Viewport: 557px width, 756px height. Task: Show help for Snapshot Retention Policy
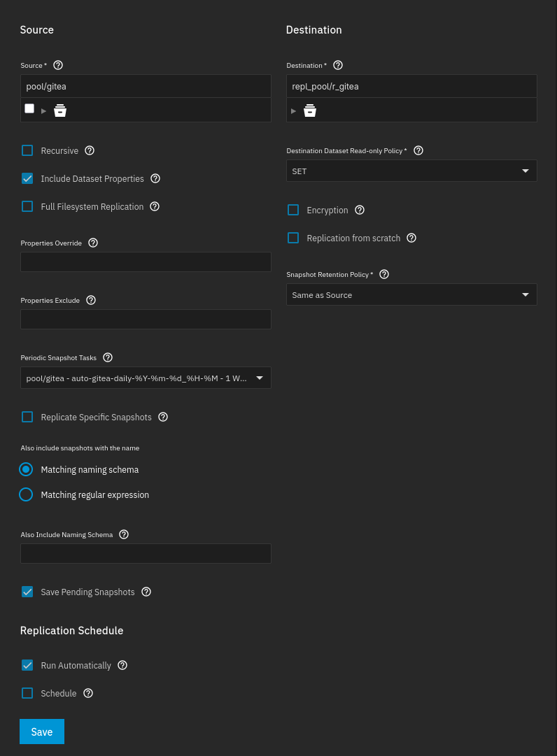384,274
